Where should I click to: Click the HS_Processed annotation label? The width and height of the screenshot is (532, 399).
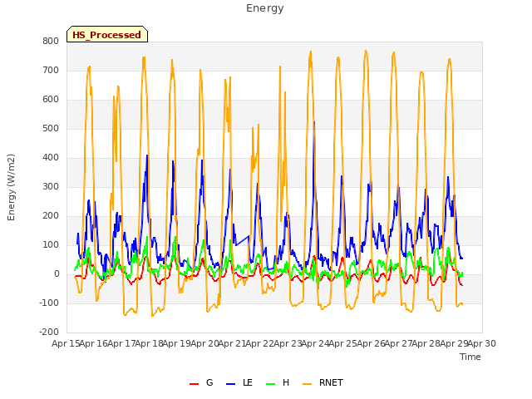107,34
